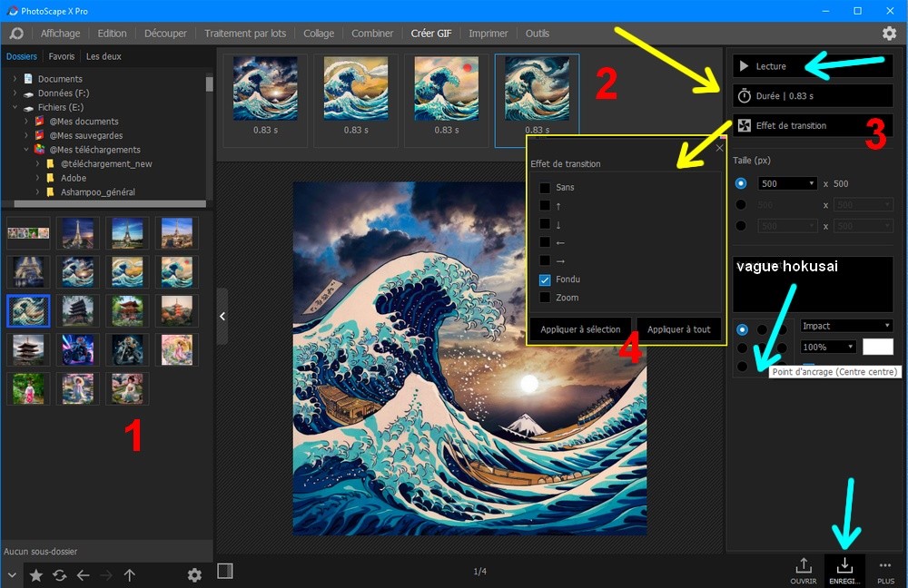Check the Zoom transition option
Screen dimensions: 908x588
click(x=544, y=298)
